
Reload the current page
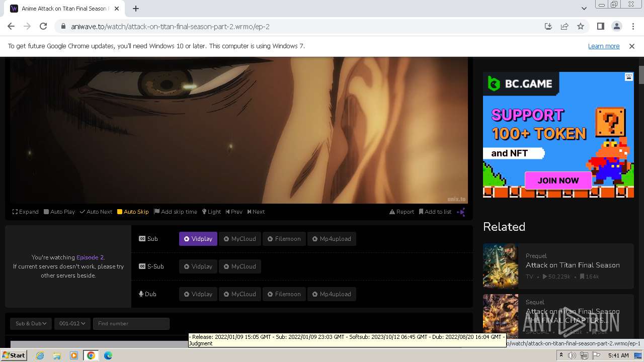[x=43, y=26]
